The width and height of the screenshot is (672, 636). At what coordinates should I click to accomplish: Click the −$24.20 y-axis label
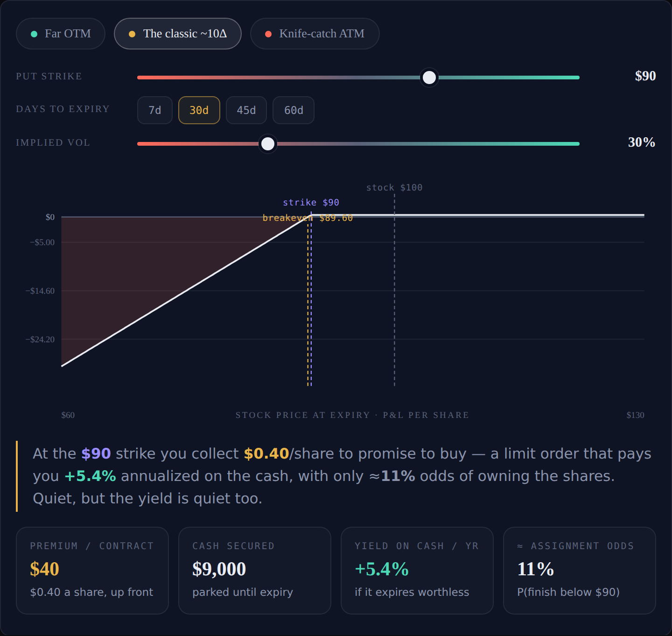point(40,339)
